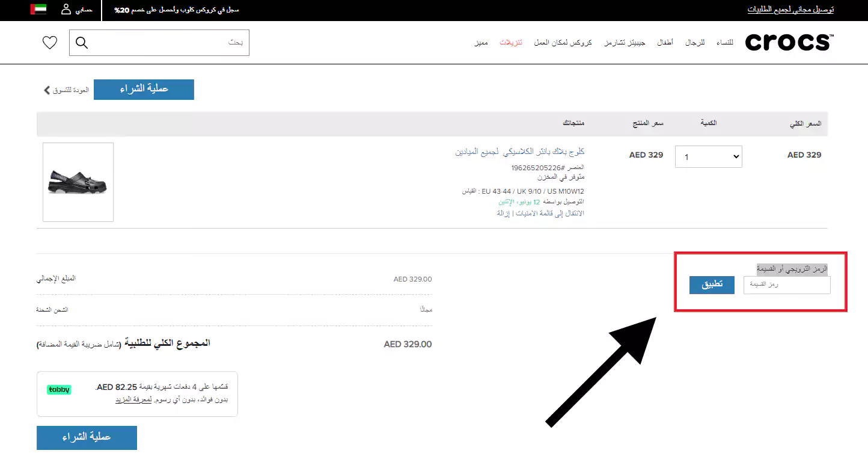
Task: Open the للنساء women menu
Action: pos(724,43)
